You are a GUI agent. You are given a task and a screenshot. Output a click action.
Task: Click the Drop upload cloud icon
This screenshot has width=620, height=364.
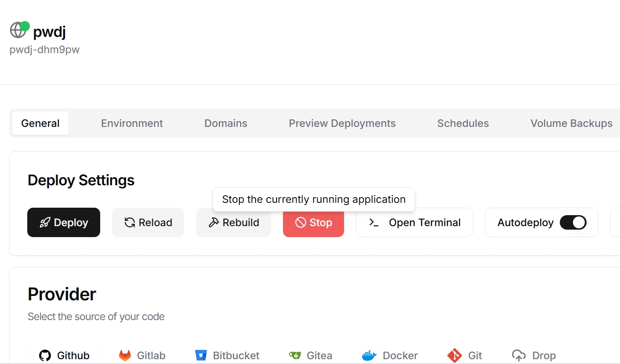[x=519, y=355]
